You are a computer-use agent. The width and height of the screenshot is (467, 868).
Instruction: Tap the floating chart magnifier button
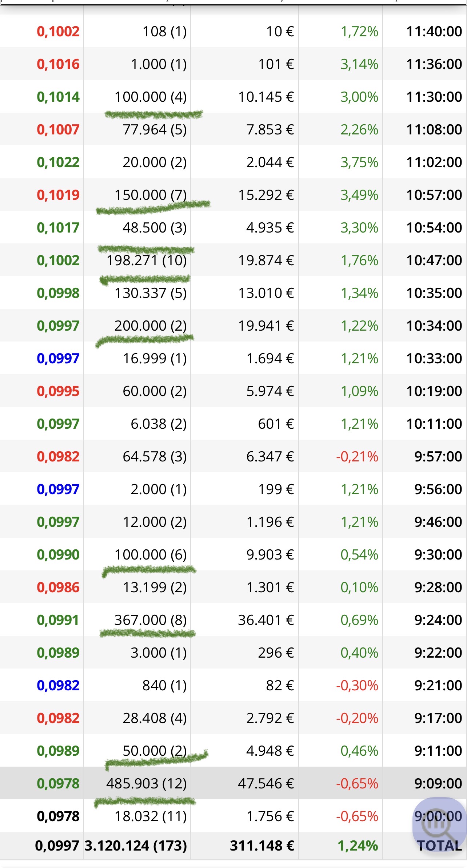(x=439, y=824)
